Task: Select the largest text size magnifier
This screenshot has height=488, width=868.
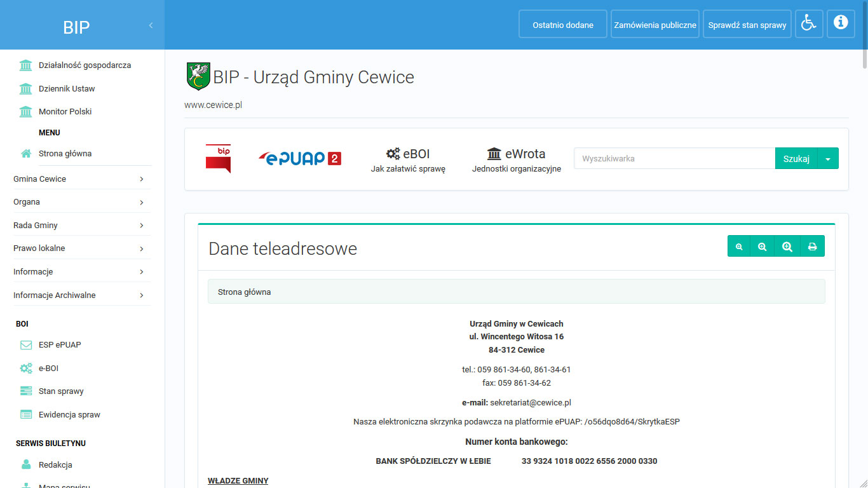Action: pos(787,247)
